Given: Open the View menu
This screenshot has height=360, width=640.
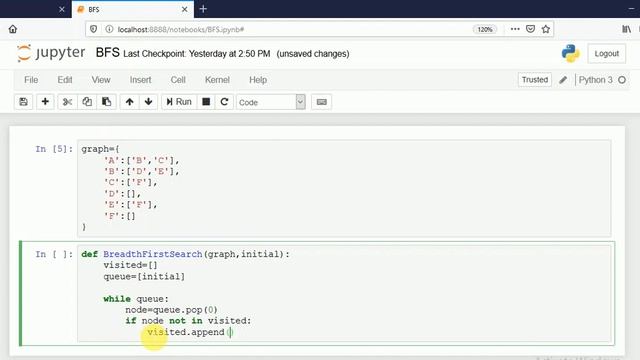Looking at the screenshot, I should (x=101, y=80).
